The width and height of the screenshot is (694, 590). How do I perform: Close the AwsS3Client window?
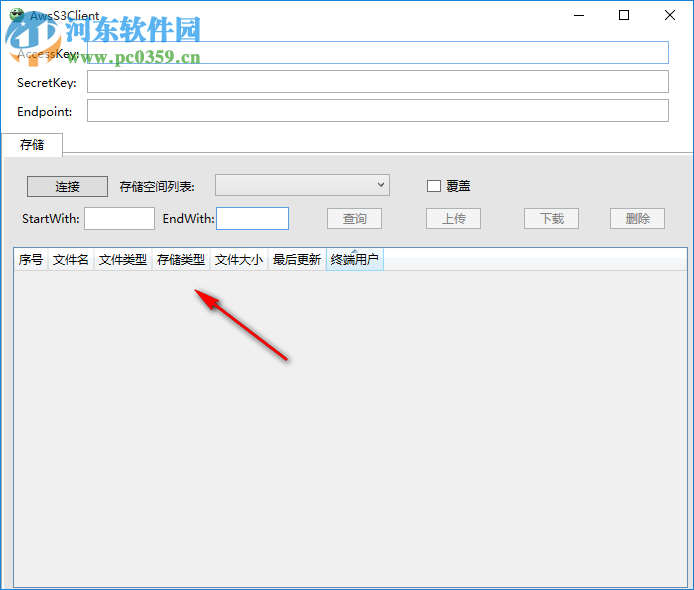(x=670, y=15)
